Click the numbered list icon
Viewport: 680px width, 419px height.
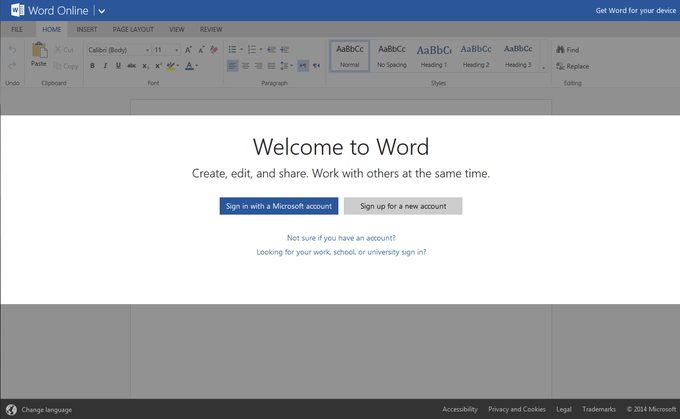pos(252,50)
